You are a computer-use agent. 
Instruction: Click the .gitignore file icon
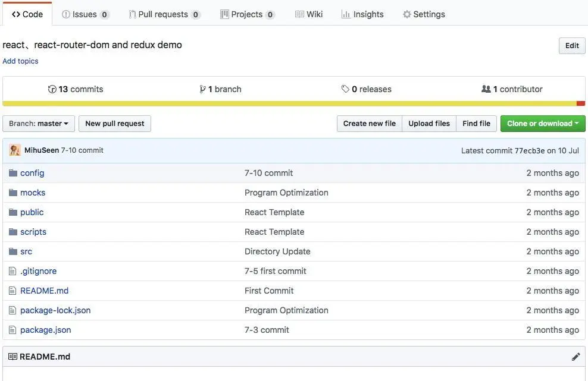13,271
